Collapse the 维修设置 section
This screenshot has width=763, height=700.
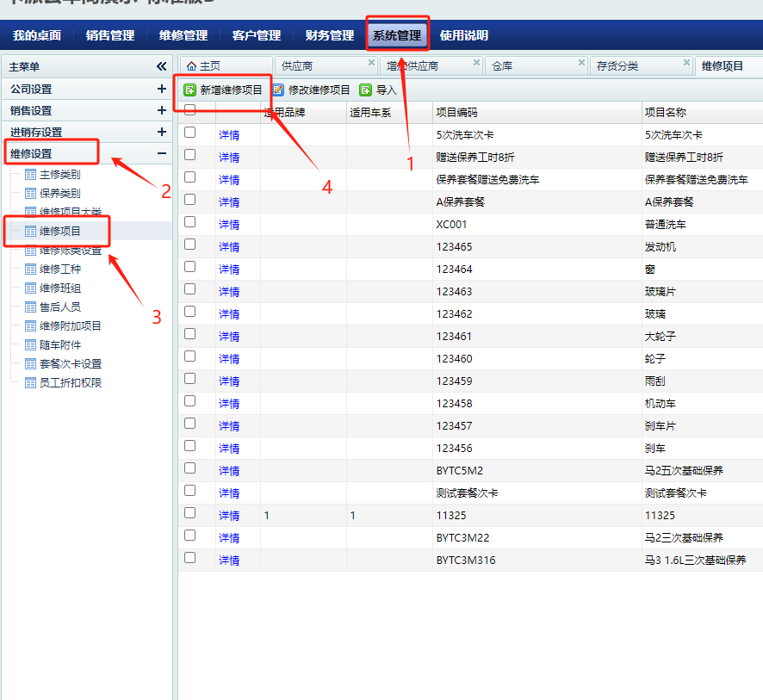click(161, 153)
